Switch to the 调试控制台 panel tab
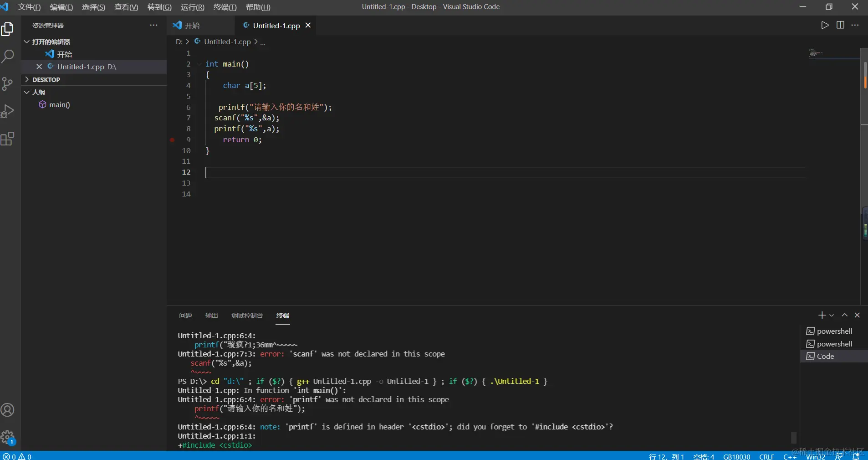868x460 pixels. (x=247, y=315)
